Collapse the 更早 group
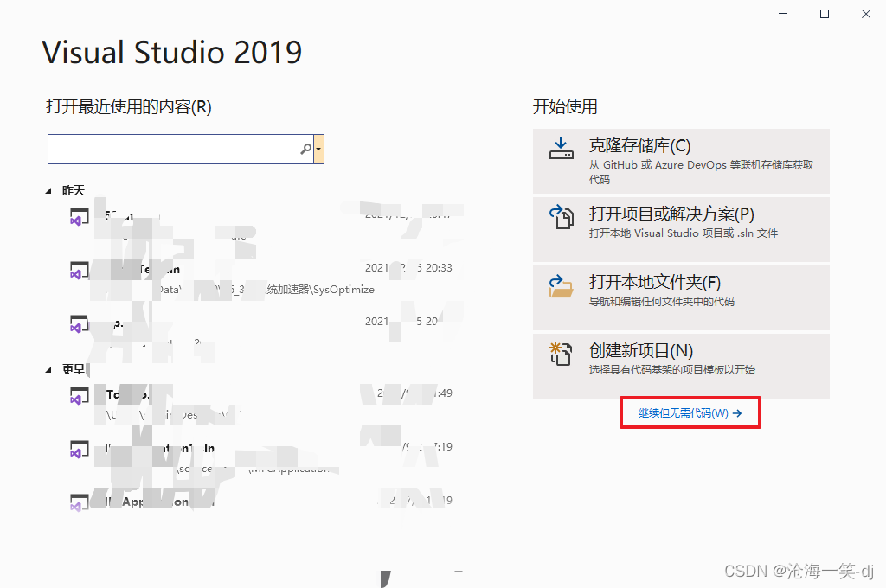Screen dimensions: 886x588 tap(48, 370)
